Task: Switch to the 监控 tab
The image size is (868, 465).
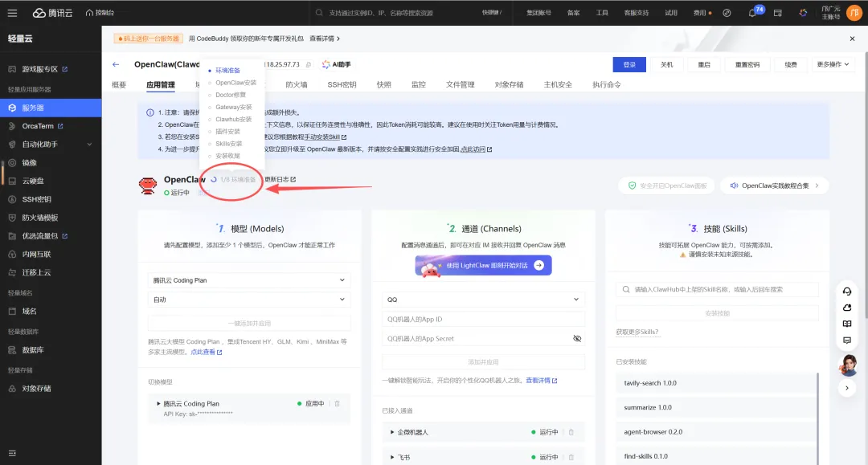Action: [x=419, y=84]
